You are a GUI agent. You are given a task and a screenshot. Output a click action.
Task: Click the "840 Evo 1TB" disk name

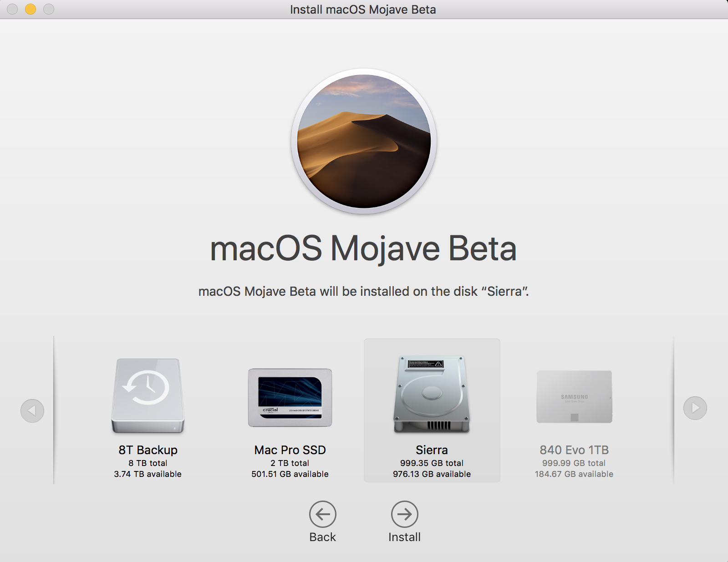coord(574,450)
